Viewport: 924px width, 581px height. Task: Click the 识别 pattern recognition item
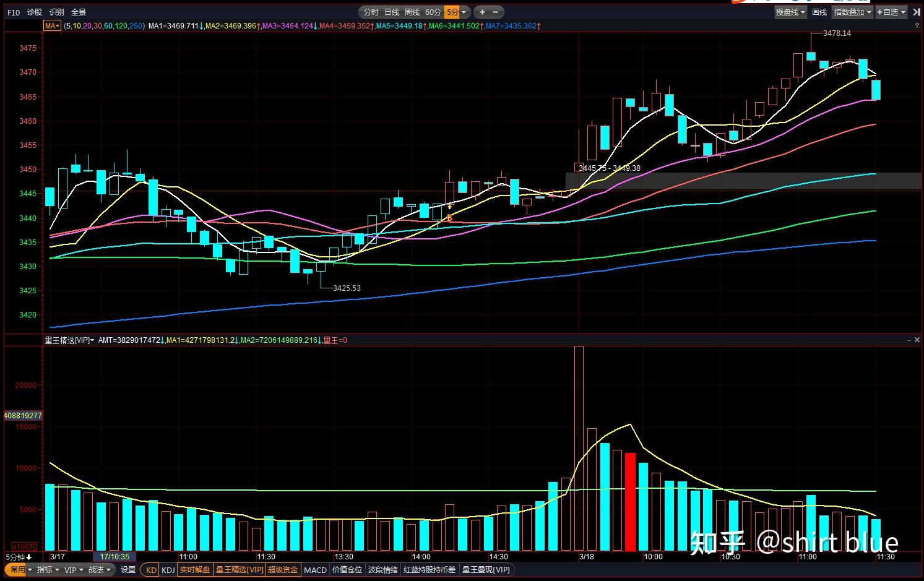[57, 12]
